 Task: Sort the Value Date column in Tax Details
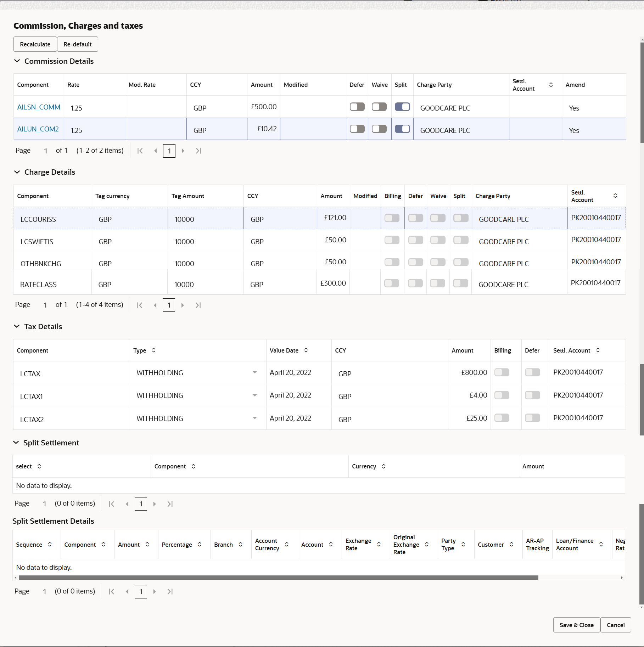click(306, 350)
